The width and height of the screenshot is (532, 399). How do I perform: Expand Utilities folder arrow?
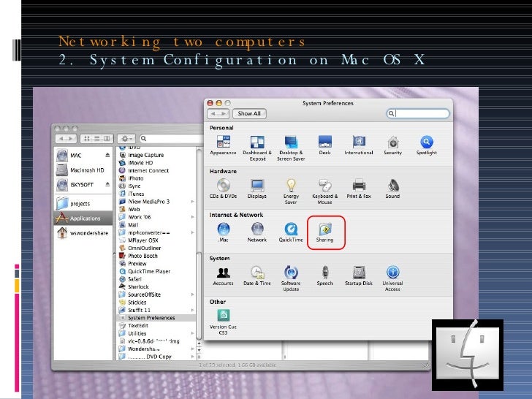coord(192,333)
